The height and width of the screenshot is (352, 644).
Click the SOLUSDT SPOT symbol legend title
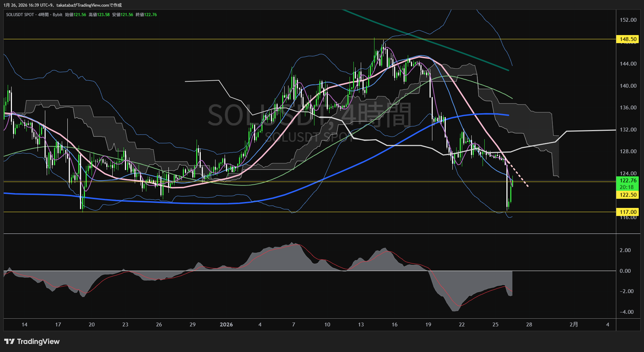tap(20, 15)
